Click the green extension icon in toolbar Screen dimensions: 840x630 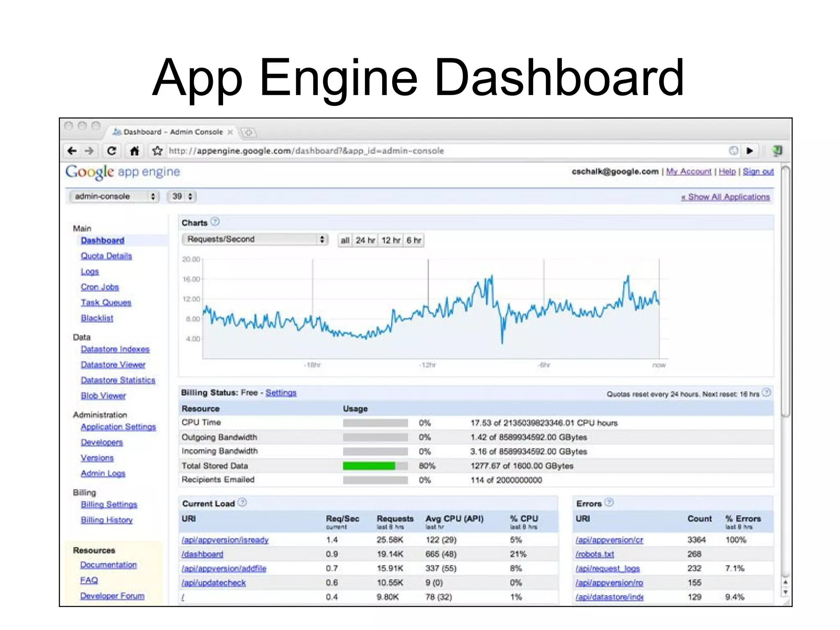(777, 151)
